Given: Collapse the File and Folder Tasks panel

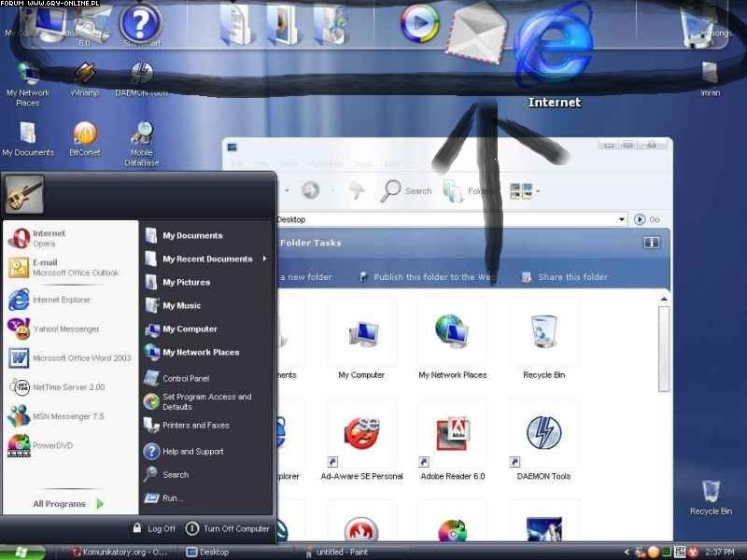Looking at the screenshot, I should pos(651,243).
